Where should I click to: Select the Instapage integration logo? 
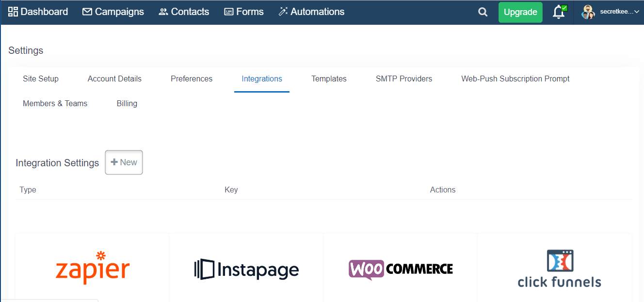point(246,270)
